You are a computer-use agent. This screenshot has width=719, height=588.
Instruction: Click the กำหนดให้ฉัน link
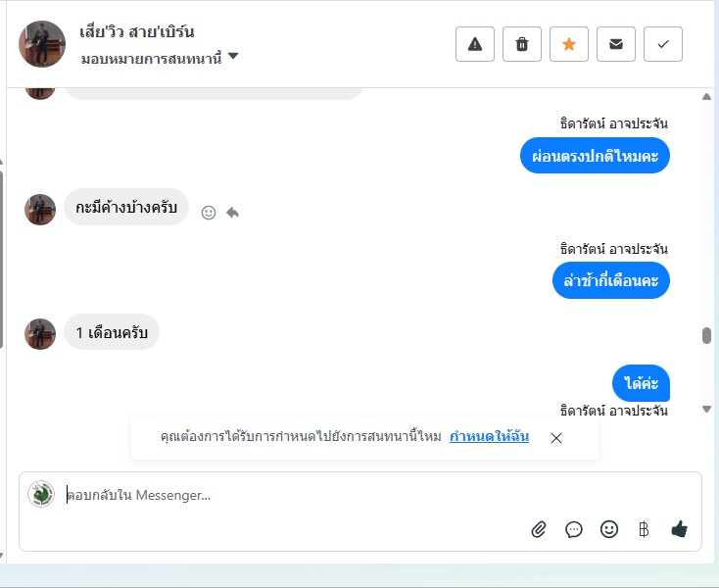[489, 436]
